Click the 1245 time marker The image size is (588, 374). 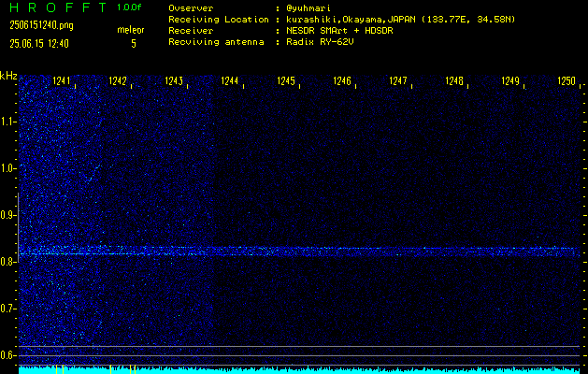pyautogui.click(x=286, y=81)
